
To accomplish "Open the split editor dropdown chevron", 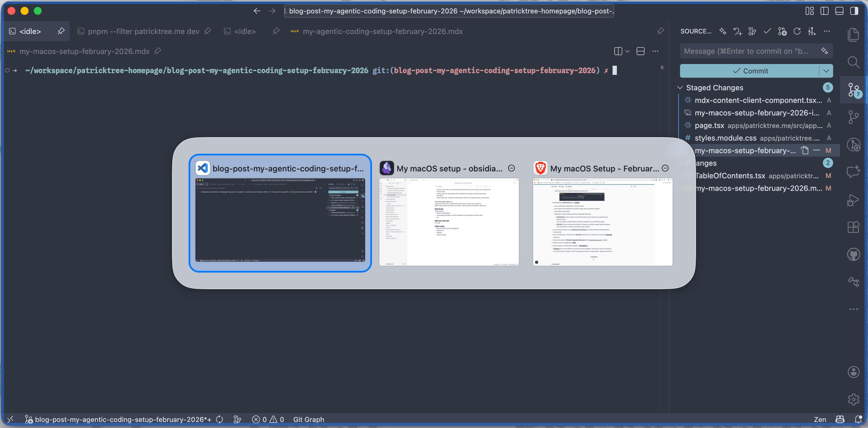I will [x=627, y=51].
